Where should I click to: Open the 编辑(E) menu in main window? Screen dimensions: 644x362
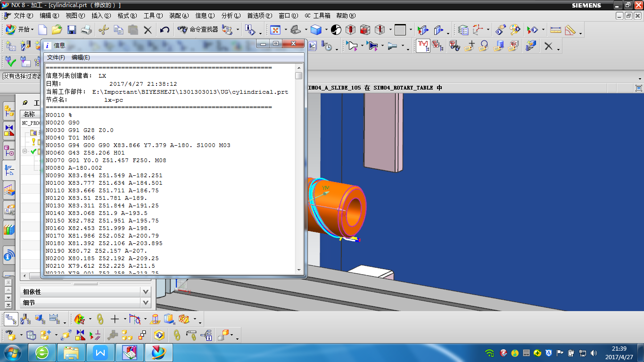[x=49, y=16]
